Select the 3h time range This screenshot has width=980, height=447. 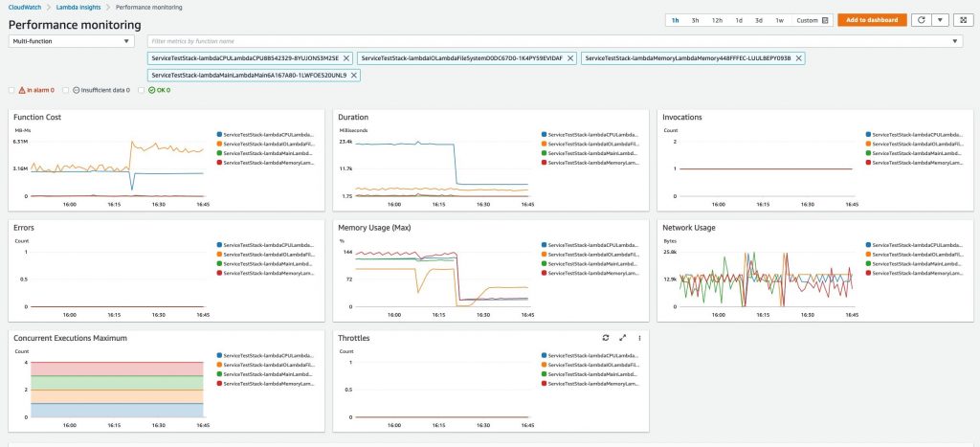[695, 20]
